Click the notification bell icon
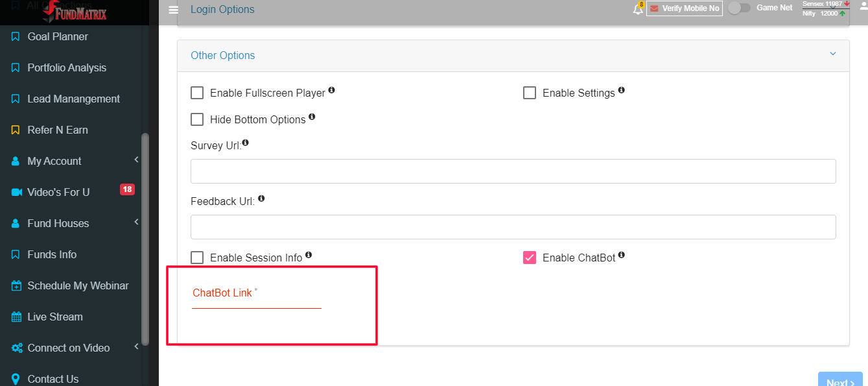The image size is (868, 386). click(638, 9)
